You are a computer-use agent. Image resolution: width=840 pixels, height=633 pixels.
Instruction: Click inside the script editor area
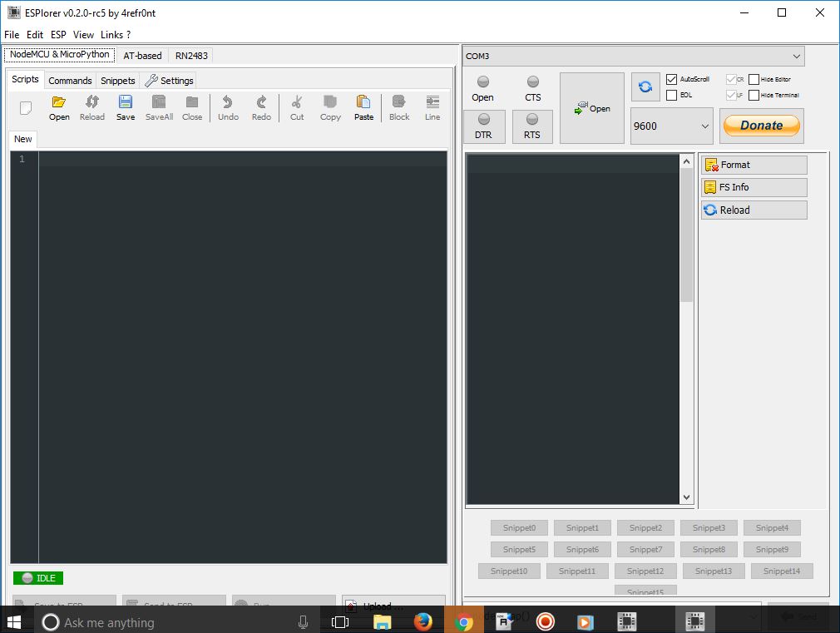pyautogui.click(x=243, y=357)
